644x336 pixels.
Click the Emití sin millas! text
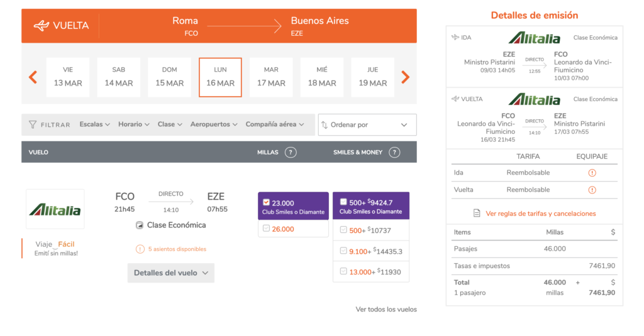pos(56,254)
